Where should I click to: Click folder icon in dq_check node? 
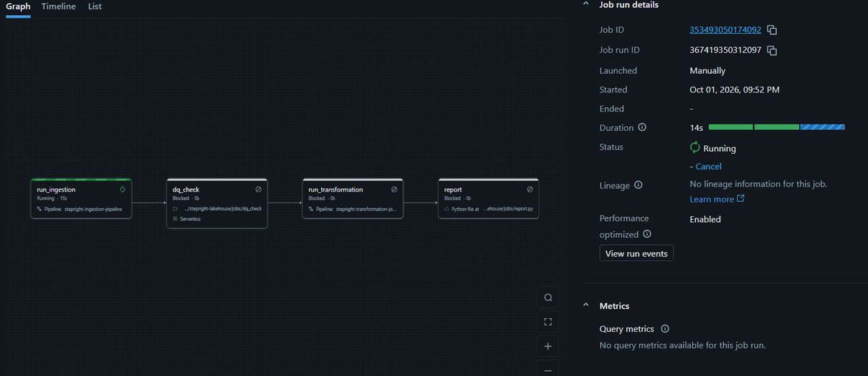(175, 209)
